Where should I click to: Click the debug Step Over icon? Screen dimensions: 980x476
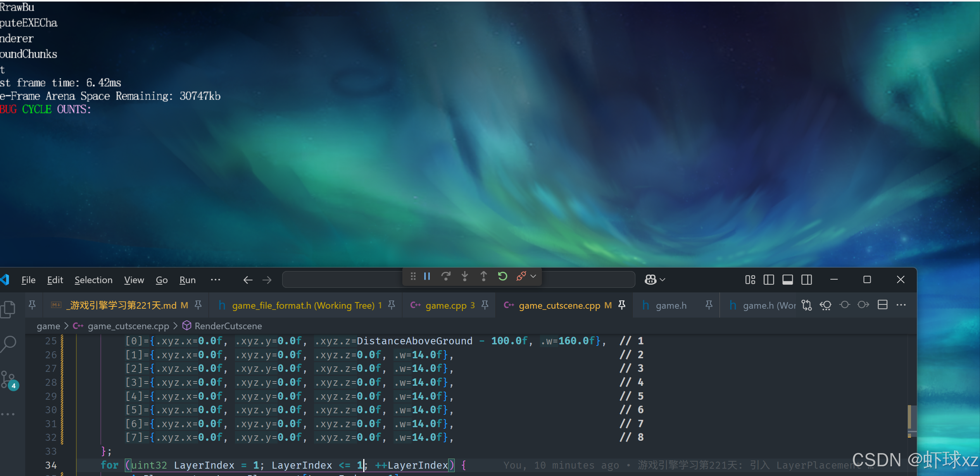[446, 277]
